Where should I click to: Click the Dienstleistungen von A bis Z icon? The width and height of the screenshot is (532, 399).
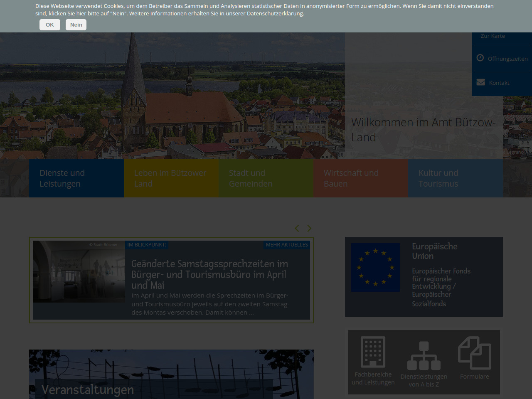point(424,356)
